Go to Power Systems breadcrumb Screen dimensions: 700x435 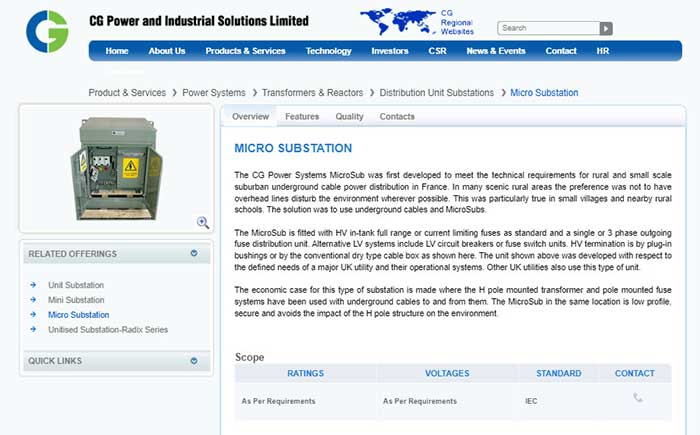click(214, 92)
